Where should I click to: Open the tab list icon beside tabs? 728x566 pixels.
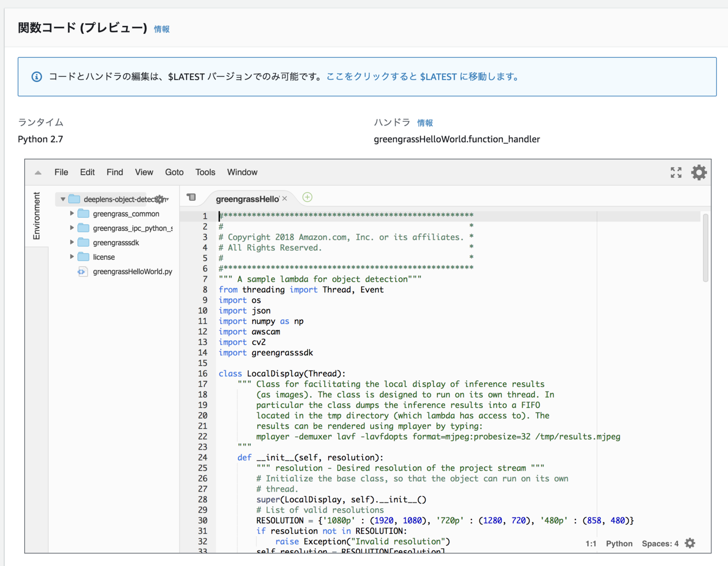(192, 197)
